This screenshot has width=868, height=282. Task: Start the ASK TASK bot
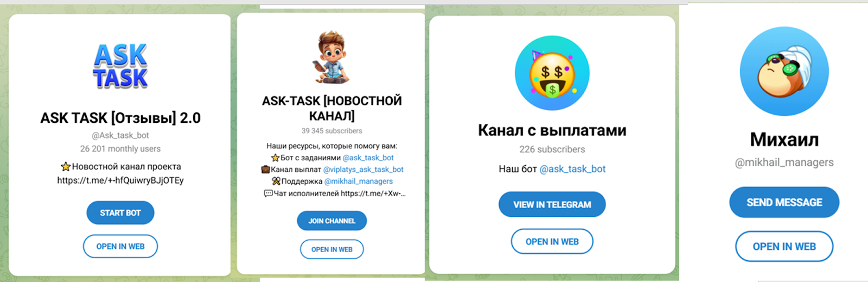pyautogui.click(x=120, y=213)
